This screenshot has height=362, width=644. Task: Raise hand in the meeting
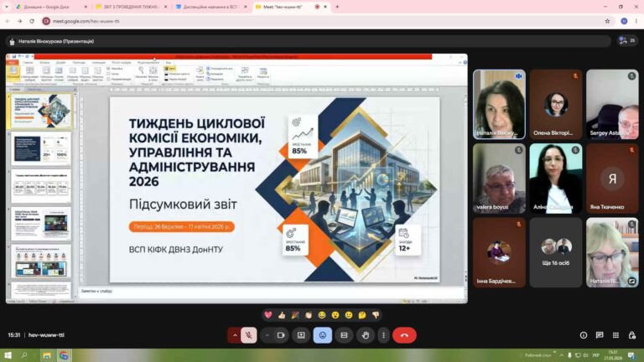pos(365,335)
